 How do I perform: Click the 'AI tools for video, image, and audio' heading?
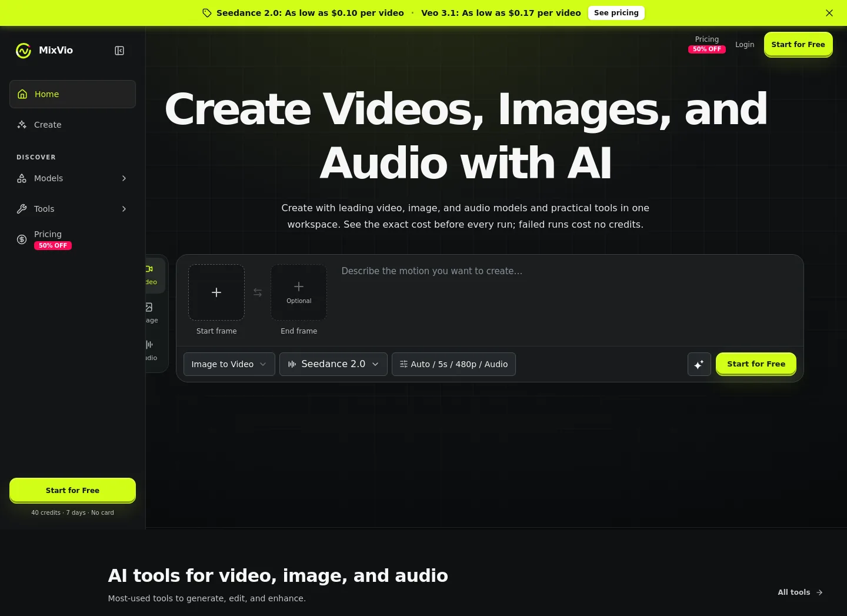pos(278,575)
